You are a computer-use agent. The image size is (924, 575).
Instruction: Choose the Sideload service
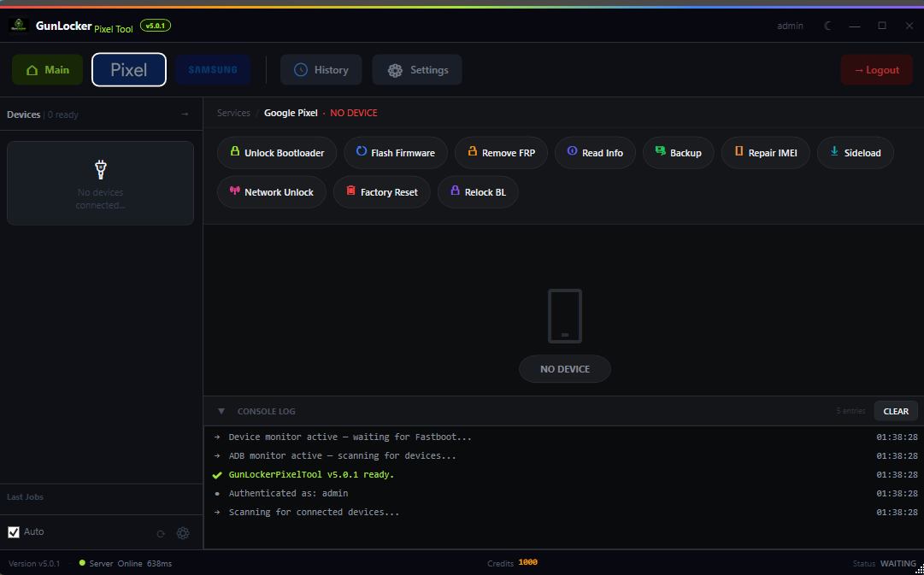pos(856,153)
